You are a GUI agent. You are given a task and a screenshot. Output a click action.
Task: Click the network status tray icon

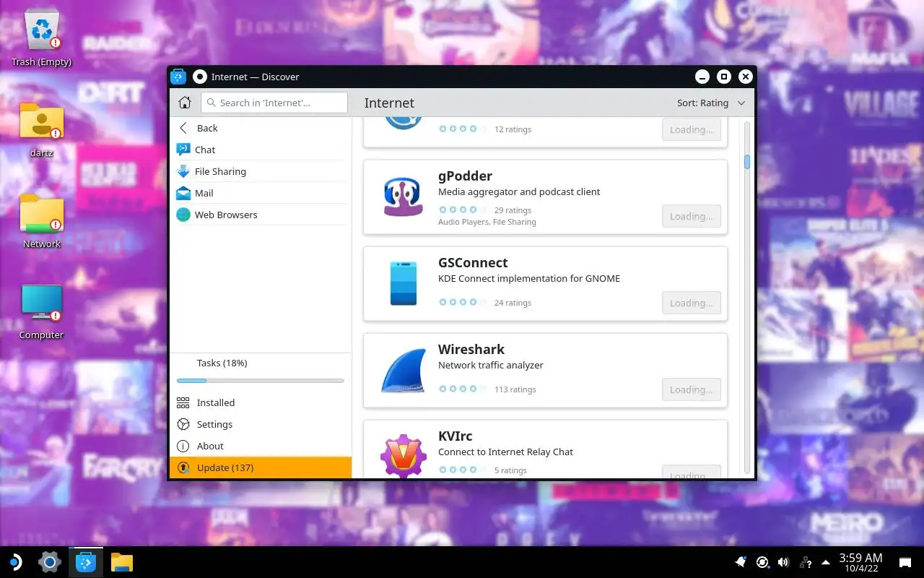pyautogui.click(x=805, y=562)
